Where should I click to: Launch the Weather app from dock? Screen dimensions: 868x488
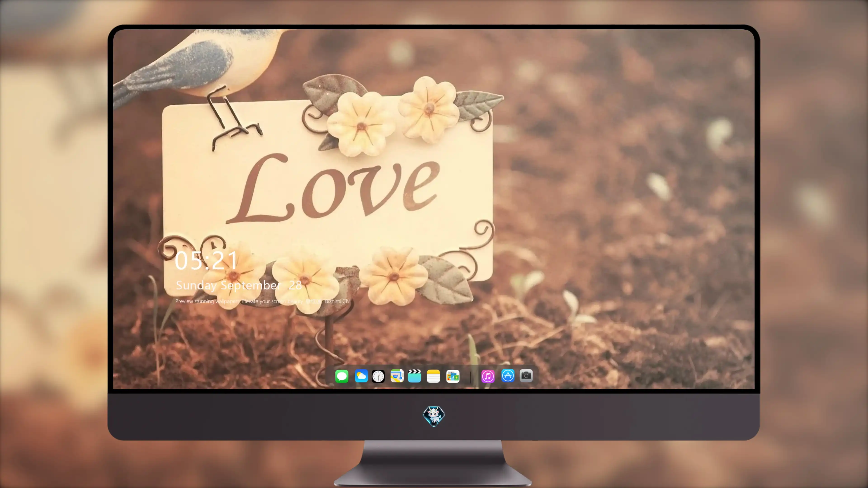click(x=361, y=376)
